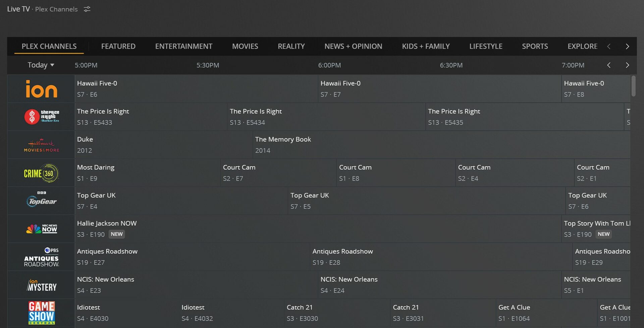This screenshot has width=644, height=328.
Task: Open the Live TV filter settings icon
Action: point(87,9)
